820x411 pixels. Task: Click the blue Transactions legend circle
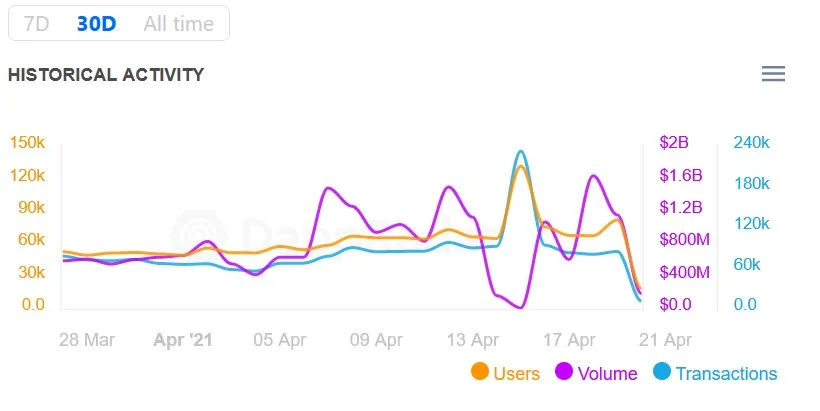point(662,373)
